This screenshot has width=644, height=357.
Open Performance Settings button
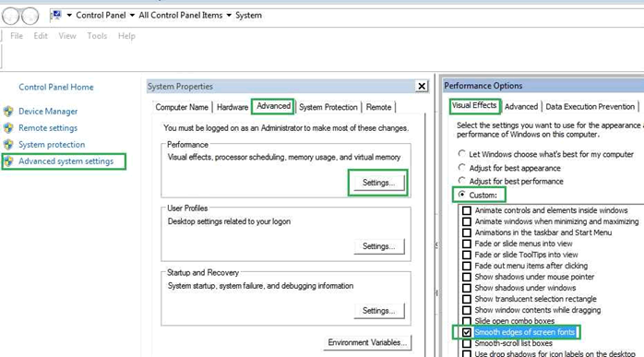[378, 183]
